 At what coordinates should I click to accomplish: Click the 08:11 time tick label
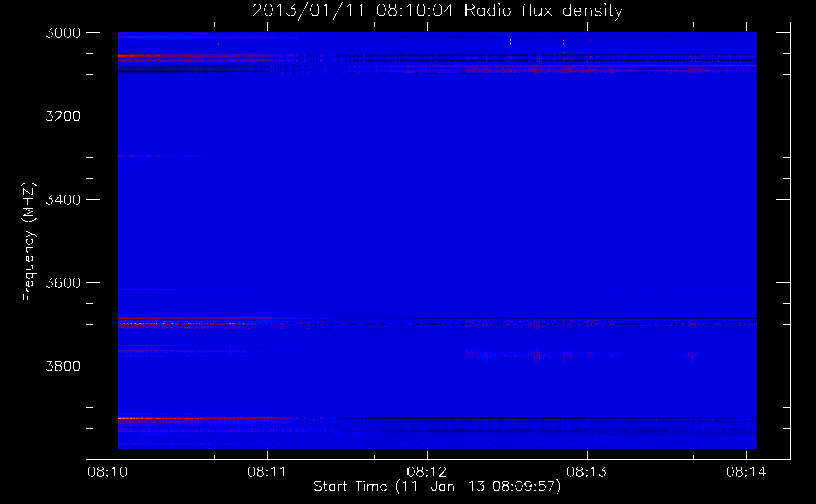tap(267, 472)
